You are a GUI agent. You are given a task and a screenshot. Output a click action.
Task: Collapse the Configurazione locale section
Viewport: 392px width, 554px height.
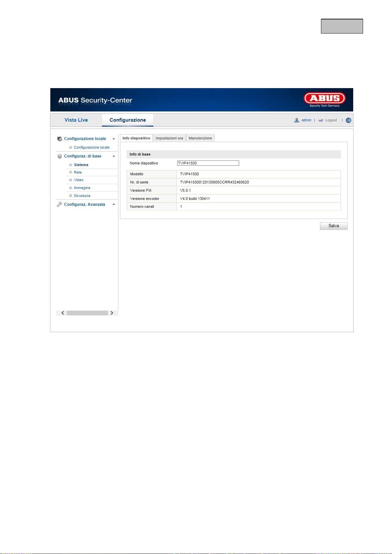114,139
